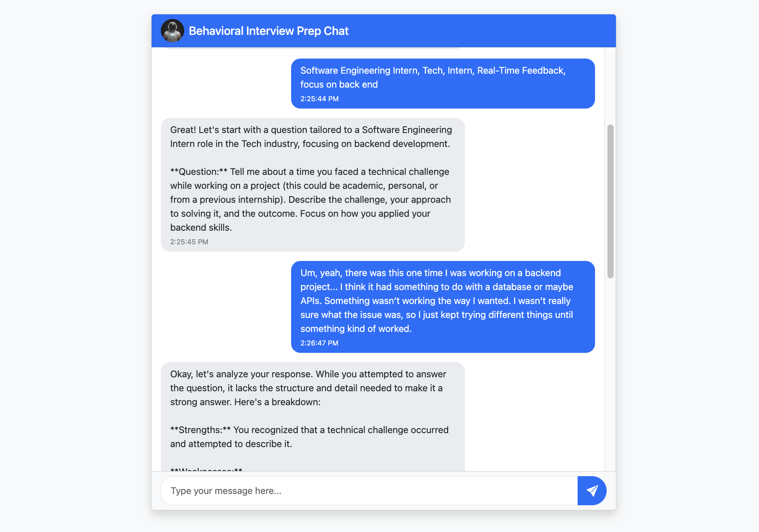The height and width of the screenshot is (532, 759).
Task: Click the "Okay, let's analyze your response" paragraph
Action: pos(308,388)
